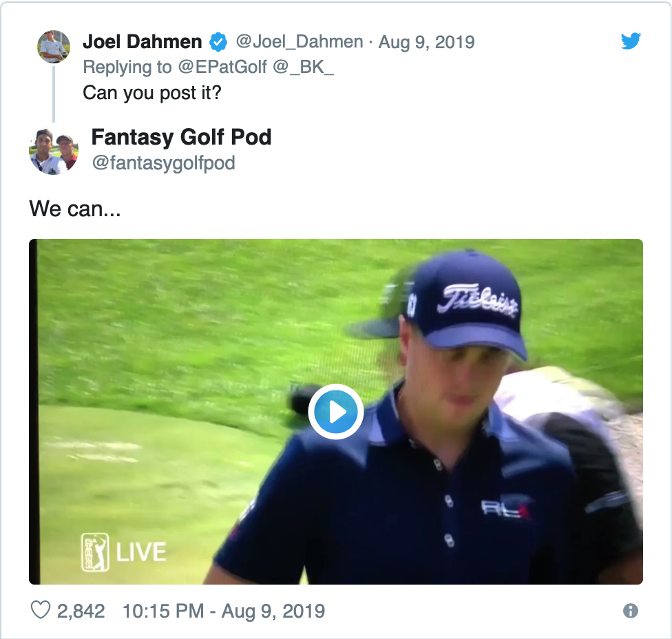This screenshot has width=672, height=639.
Task: Click the PGA Tour LIVE logo overlay
Action: (x=123, y=552)
